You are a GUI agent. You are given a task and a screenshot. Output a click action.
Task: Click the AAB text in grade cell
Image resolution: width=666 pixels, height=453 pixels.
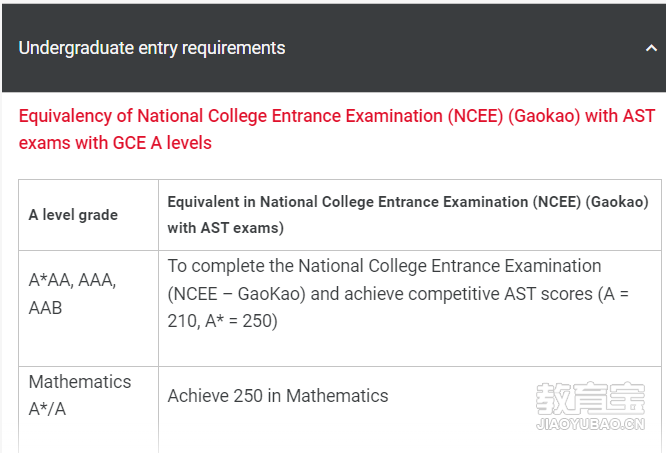tap(45, 308)
